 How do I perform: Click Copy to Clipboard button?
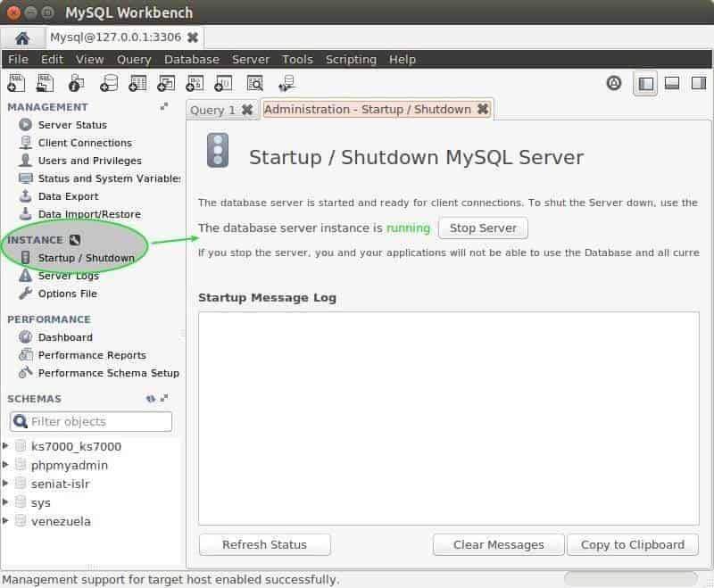633,544
